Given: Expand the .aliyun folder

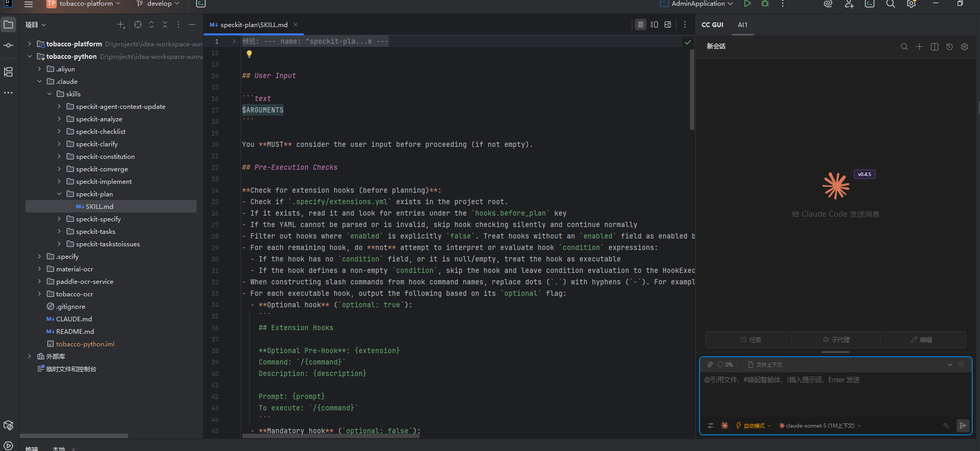Looking at the screenshot, I should click(x=40, y=69).
